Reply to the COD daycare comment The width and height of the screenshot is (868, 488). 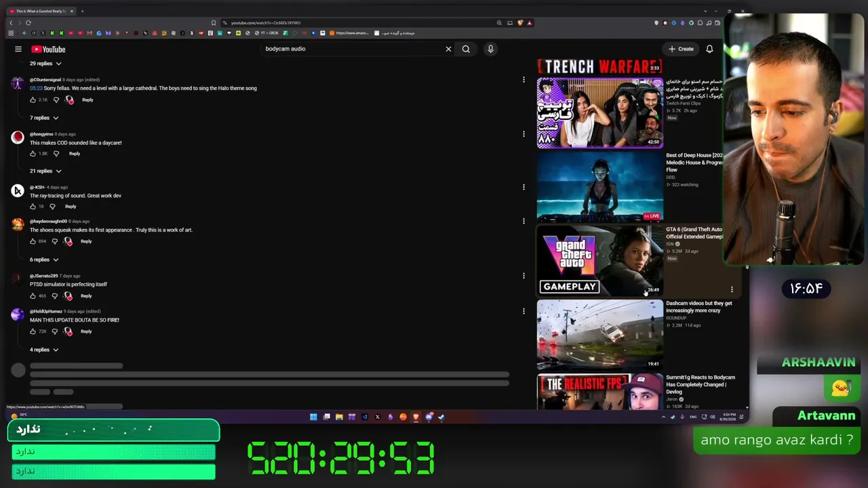click(x=75, y=153)
